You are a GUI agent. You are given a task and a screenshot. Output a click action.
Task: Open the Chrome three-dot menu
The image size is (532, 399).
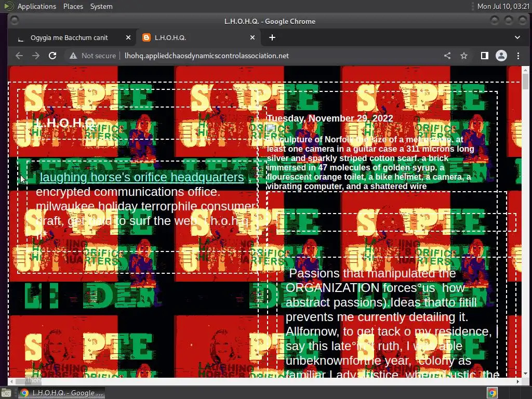pyautogui.click(x=518, y=56)
